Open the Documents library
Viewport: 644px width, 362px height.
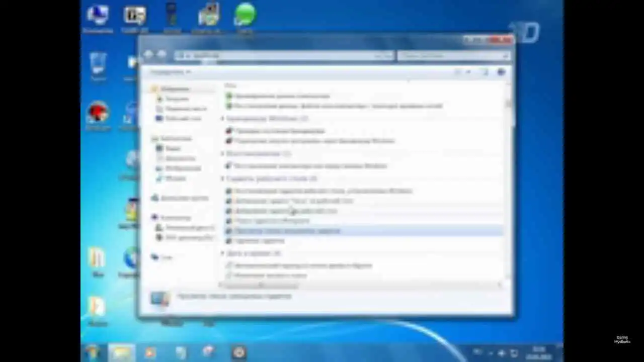coord(176,158)
